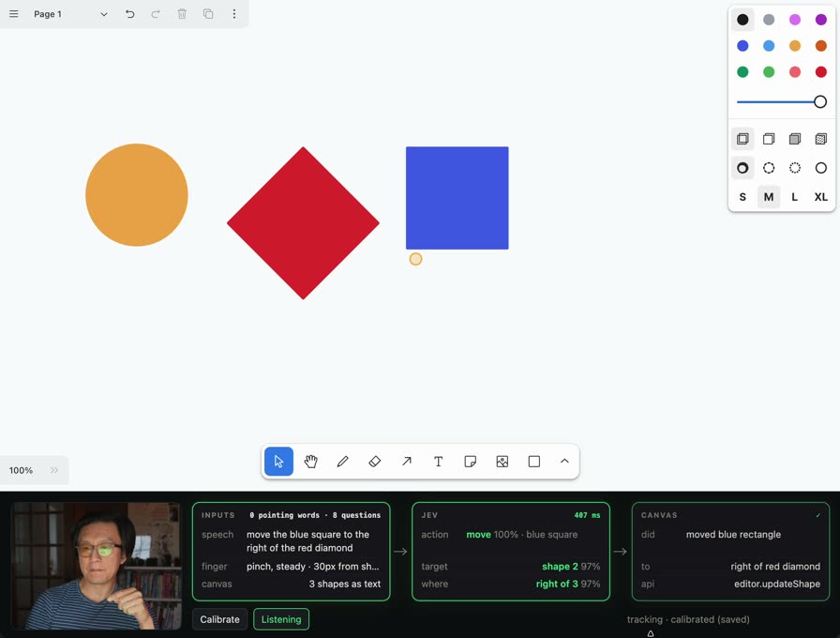840x638 pixels.
Task: Click the trash delete icon
Action: point(182,14)
